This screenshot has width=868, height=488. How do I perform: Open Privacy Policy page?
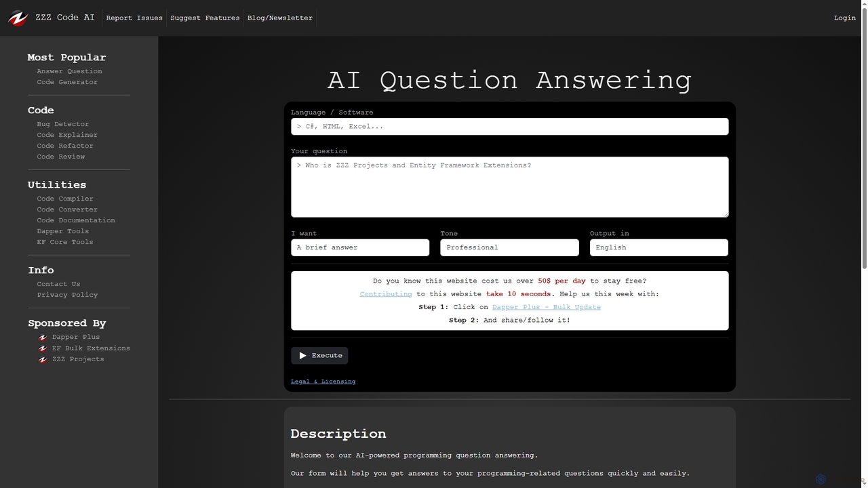point(67,295)
